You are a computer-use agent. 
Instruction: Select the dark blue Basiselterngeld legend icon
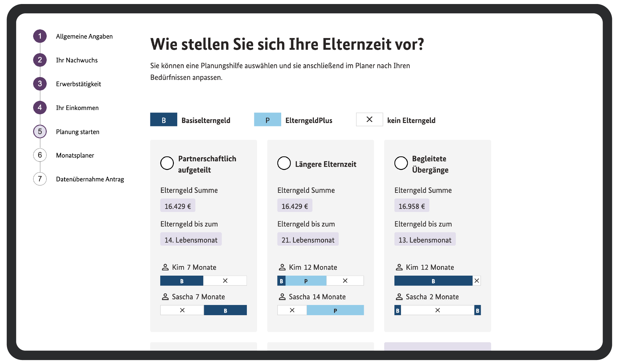(164, 120)
